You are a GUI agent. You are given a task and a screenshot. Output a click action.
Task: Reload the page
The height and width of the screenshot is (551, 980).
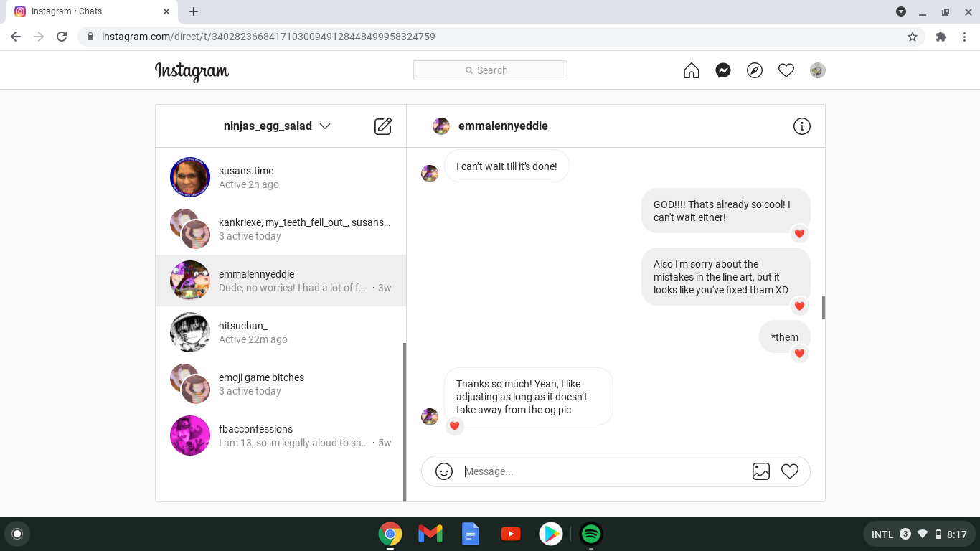[x=62, y=37]
